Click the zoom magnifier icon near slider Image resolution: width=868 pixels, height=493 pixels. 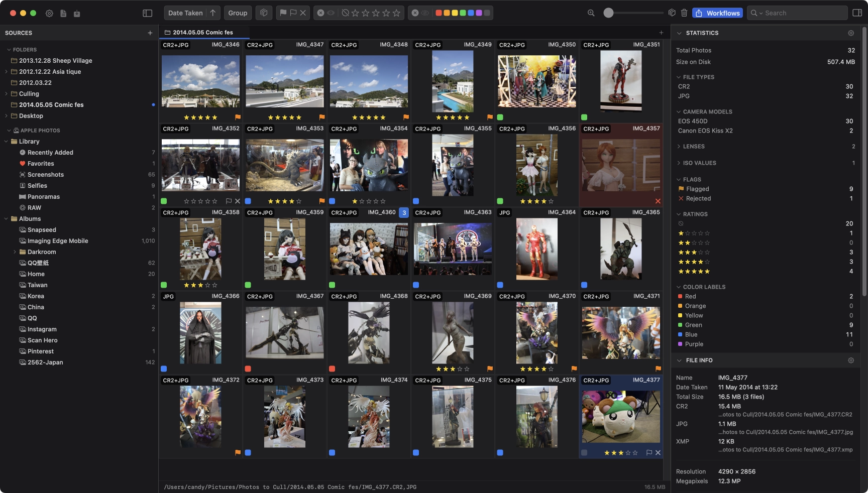coord(591,13)
